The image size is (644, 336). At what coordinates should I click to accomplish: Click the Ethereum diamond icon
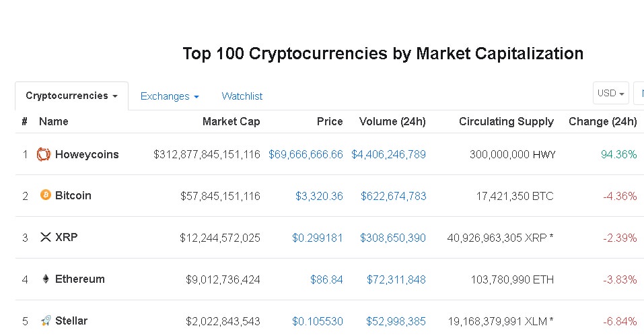[x=46, y=279]
